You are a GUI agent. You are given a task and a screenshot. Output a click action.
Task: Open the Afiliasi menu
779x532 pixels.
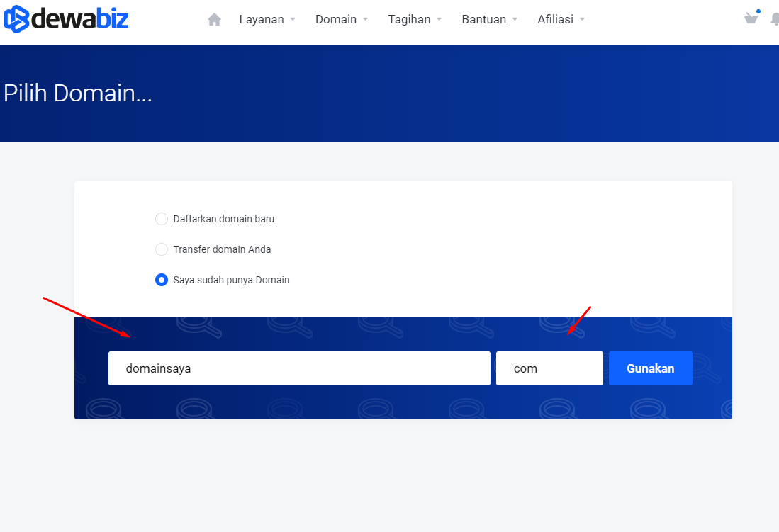click(x=555, y=20)
